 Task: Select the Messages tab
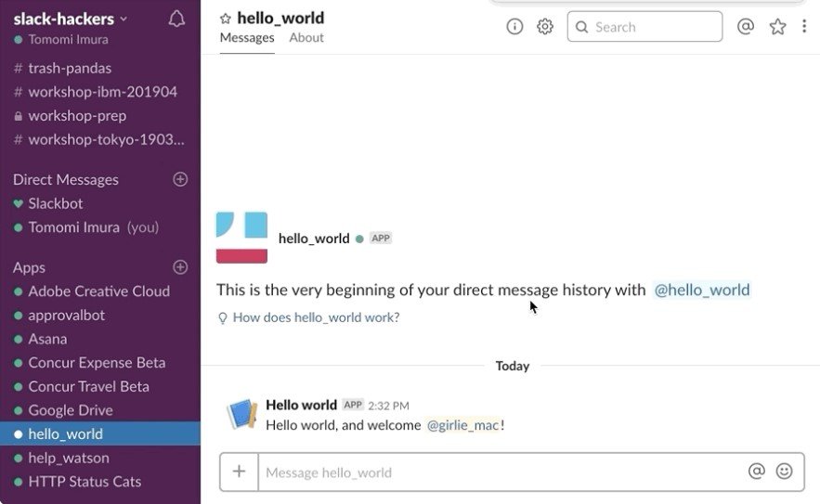tap(247, 38)
